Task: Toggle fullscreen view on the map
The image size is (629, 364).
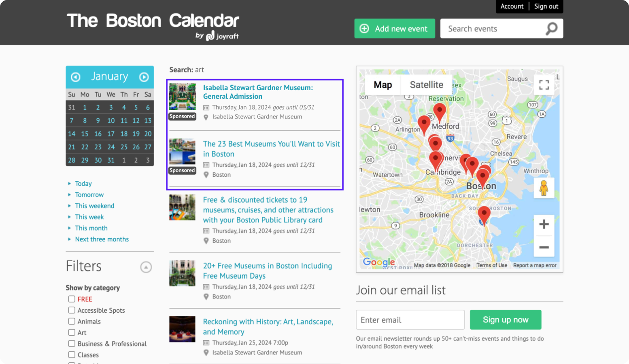Action: (544, 85)
